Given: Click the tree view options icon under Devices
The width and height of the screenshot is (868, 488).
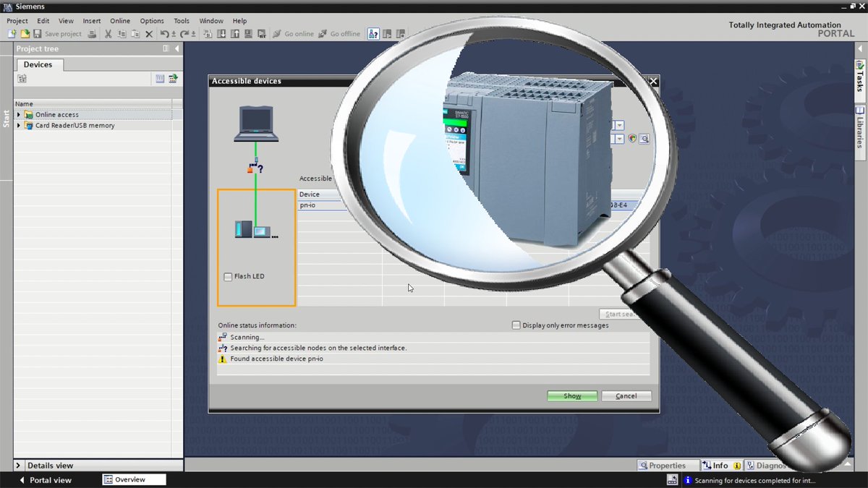Looking at the screenshot, I should pos(22,79).
